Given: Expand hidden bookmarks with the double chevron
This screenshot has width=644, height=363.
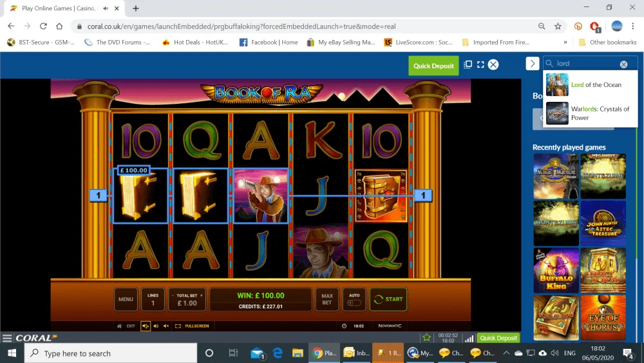Looking at the screenshot, I should [x=565, y=43].
